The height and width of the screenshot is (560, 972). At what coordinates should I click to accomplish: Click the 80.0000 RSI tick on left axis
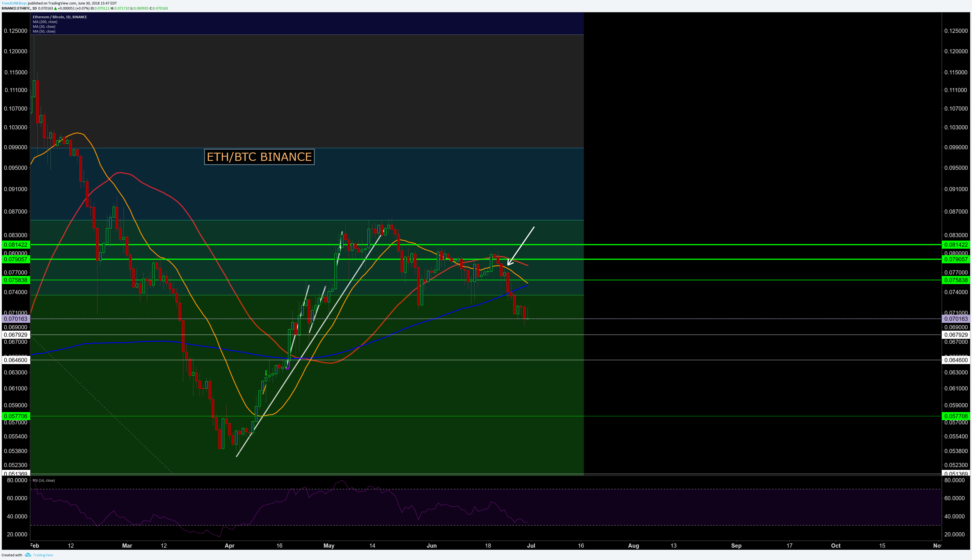17,480
